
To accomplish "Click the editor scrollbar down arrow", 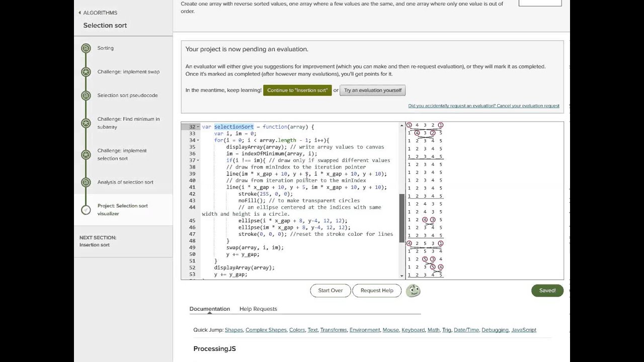I will point(401,276).
